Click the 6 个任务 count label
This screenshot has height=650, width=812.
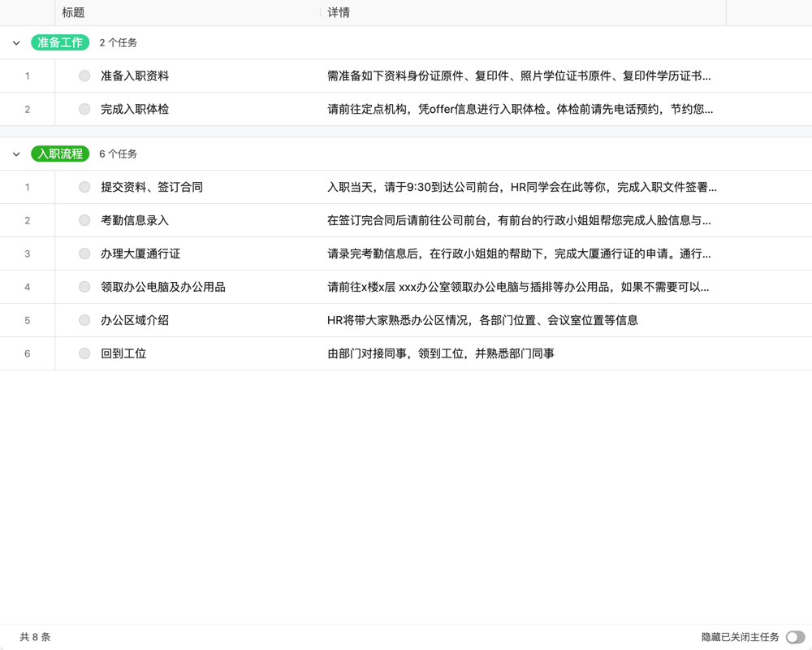click(x=118, y=154)
